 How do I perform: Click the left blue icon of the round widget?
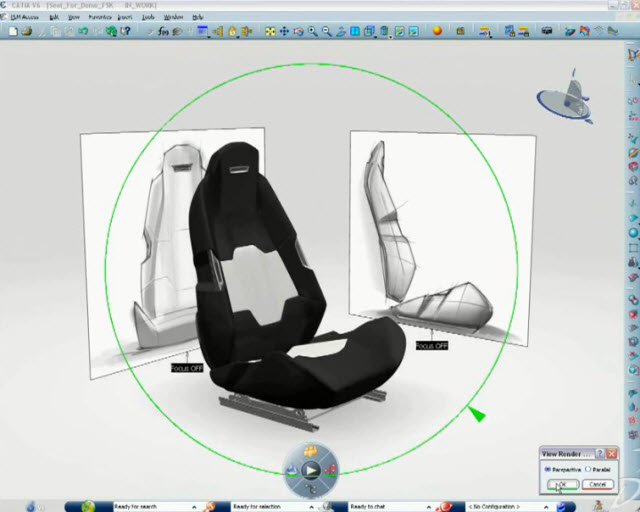point(291,470)
